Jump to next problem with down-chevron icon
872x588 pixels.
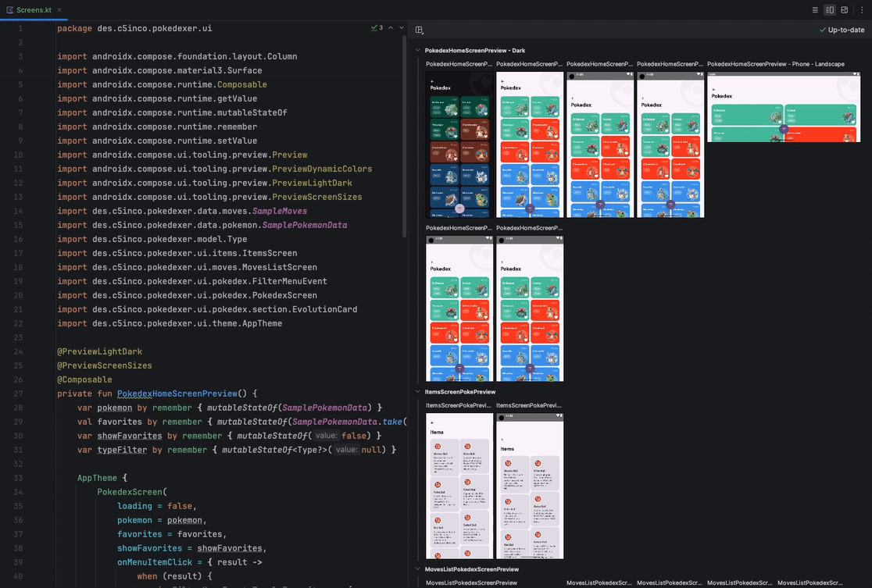pyautogui.click(x=401, y=27)
